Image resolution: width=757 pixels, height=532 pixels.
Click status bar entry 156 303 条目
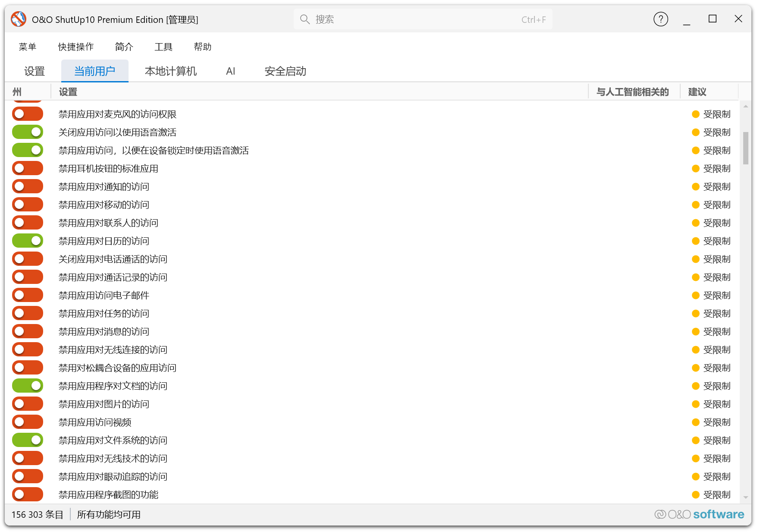(x=38, y=514)
